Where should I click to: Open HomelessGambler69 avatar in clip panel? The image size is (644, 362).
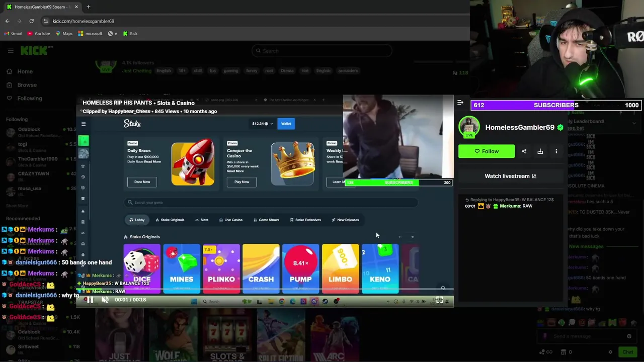[x=469, y=127]
